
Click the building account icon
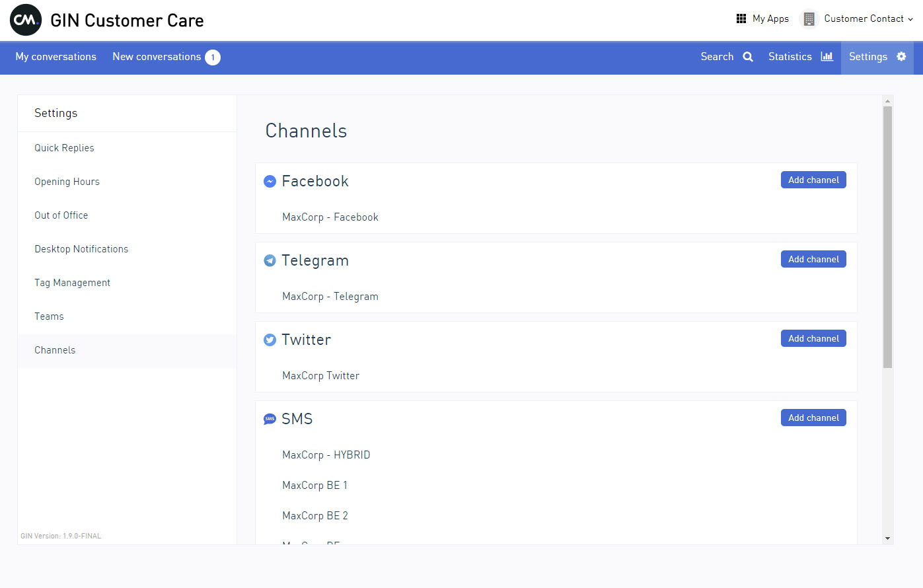(x=809, y=19)
